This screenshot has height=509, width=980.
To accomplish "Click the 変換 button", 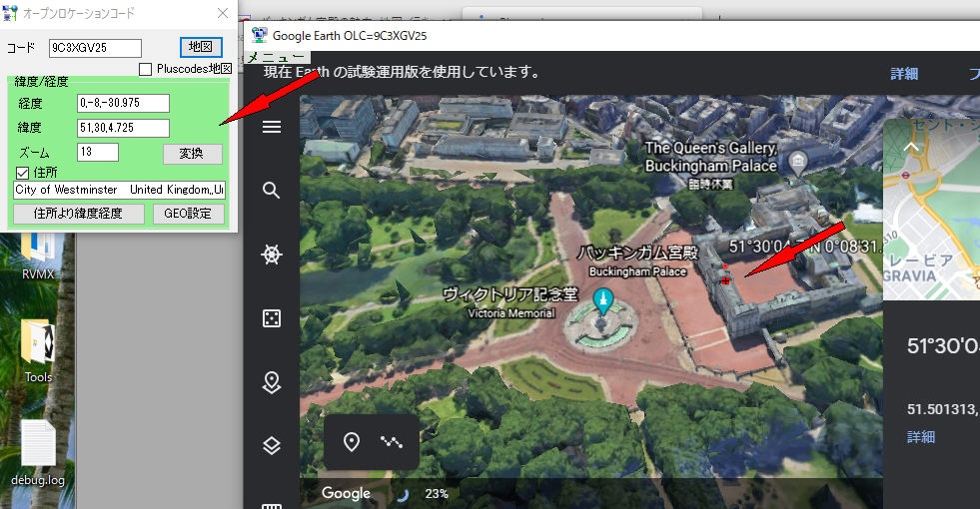I will (x=192, y=154).
